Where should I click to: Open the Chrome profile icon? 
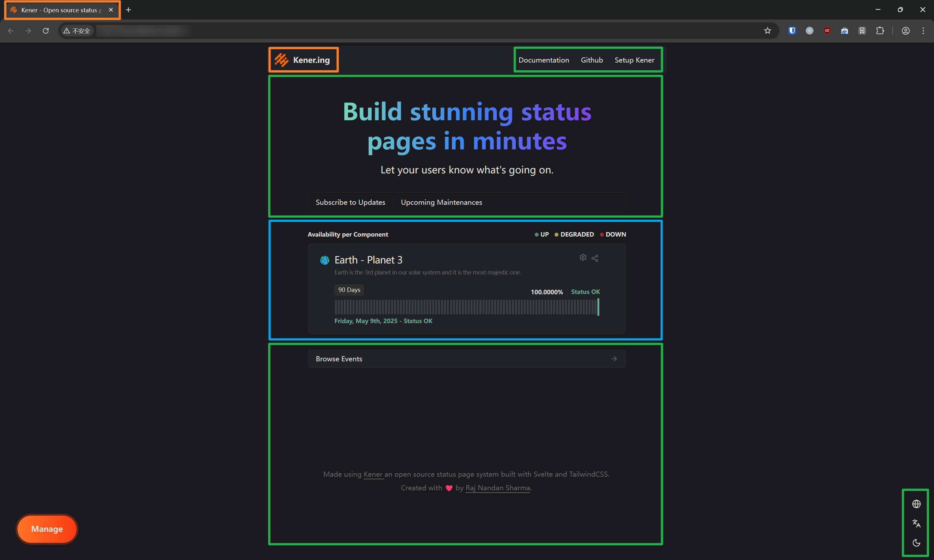pos(905,30)
